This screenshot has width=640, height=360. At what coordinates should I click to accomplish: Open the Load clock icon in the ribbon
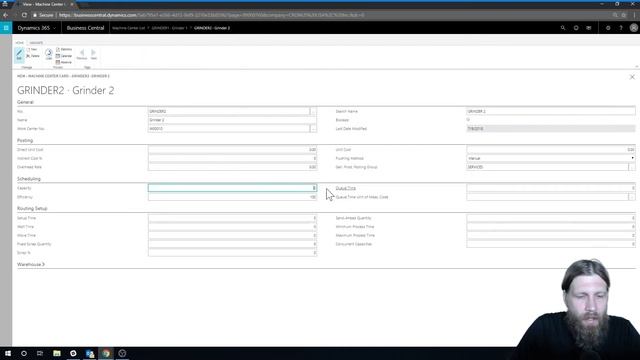49,54
